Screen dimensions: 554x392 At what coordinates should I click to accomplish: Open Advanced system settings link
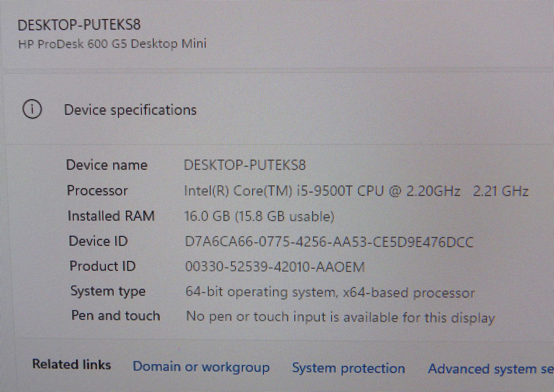490,369
